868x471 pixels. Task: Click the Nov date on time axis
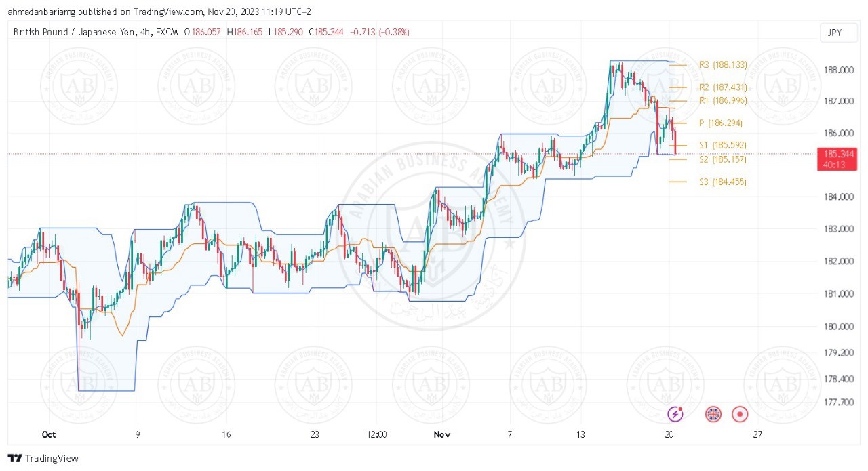pos(442,434)
